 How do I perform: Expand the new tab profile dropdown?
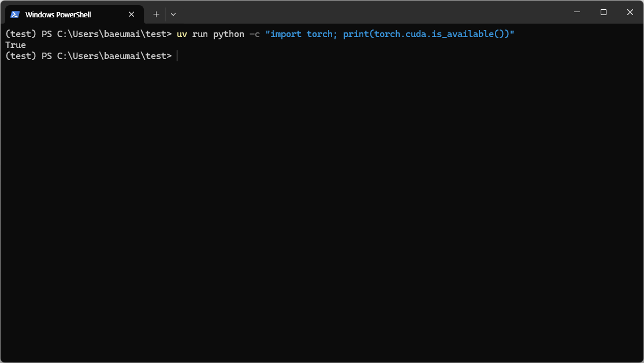(x=173, y=14)
